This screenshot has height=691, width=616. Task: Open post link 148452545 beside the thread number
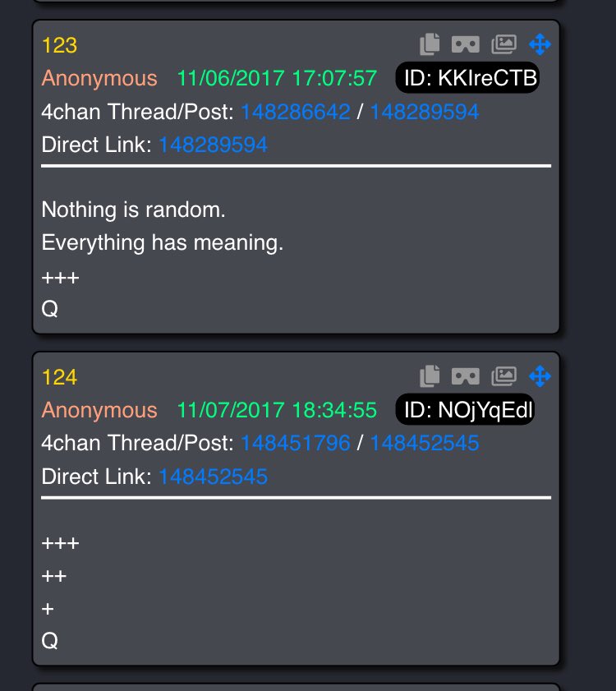pos(425,443)
